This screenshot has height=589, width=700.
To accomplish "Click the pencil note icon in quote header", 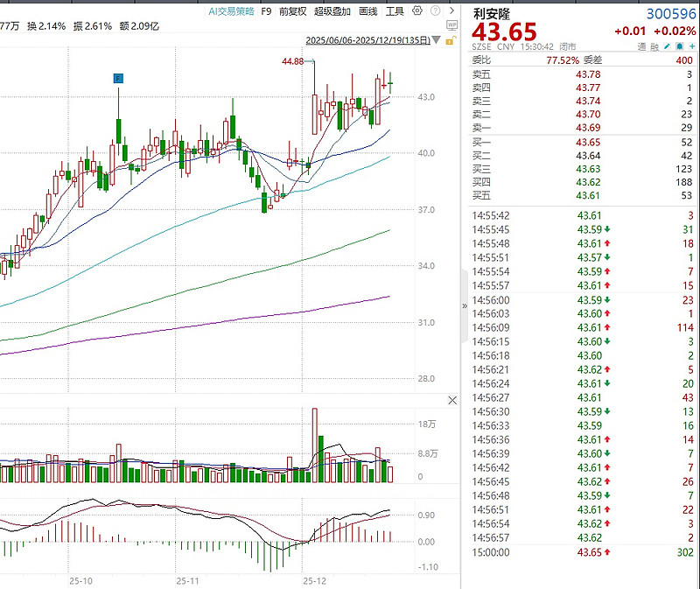I will 667,46.
